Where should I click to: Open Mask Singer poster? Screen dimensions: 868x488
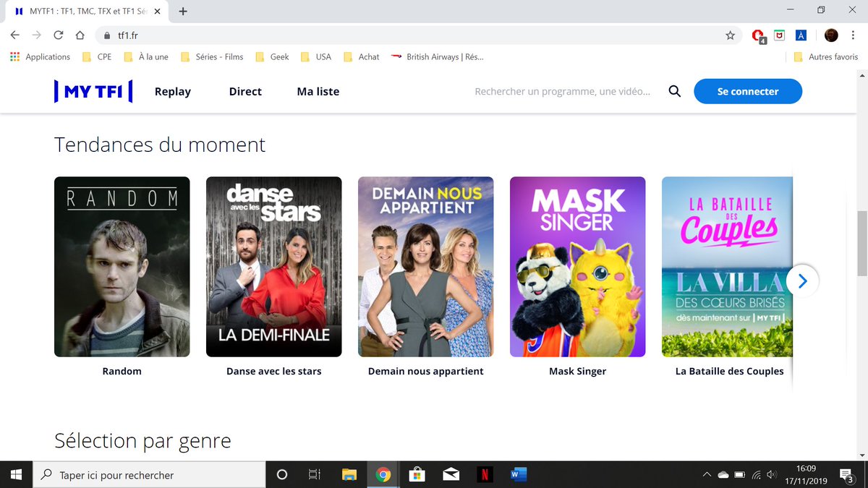point(578,267)
